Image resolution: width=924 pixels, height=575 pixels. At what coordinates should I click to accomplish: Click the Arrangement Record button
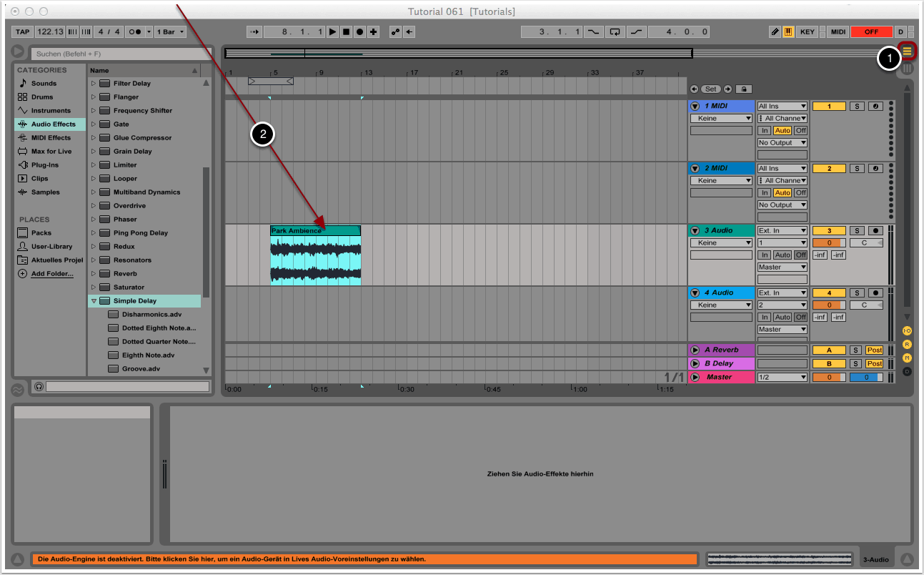pos(359,32)
